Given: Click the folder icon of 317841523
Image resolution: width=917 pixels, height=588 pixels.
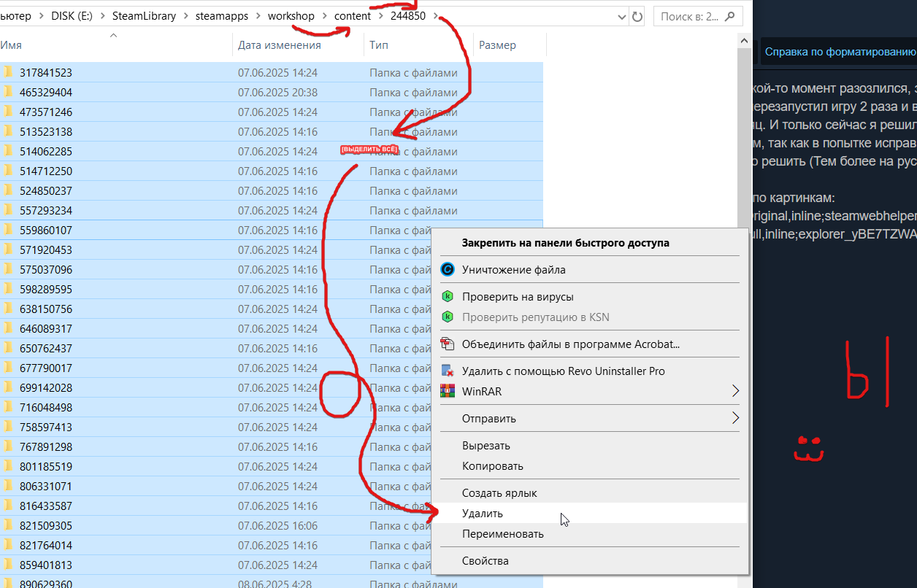Looking at the screenshot, I should click(x=9, y=72).
